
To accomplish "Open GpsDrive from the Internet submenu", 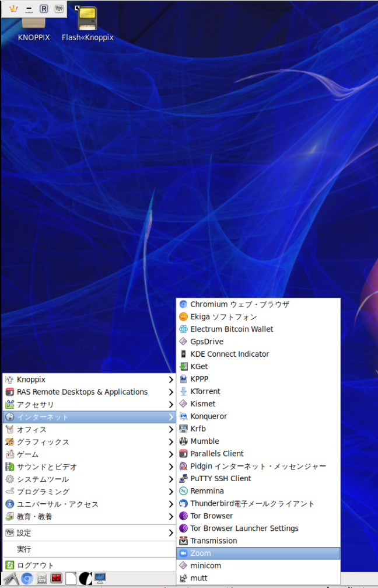I will click(x=258, y=341).
